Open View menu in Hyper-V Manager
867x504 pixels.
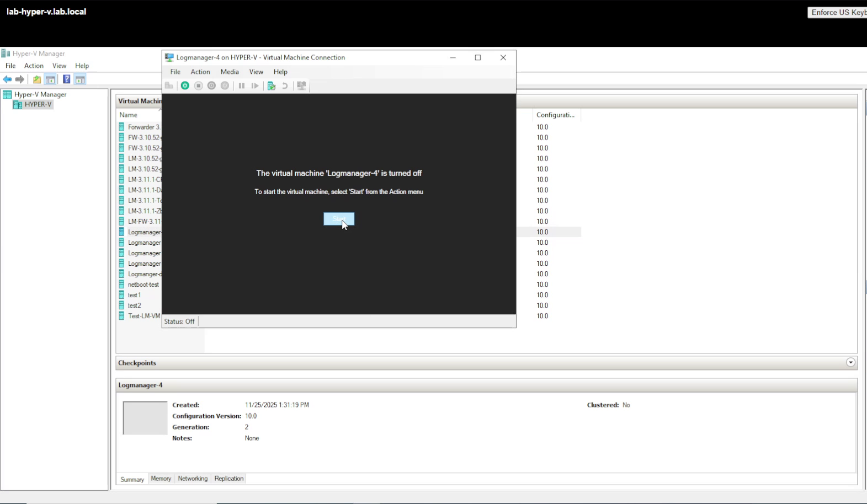(x=59, y=66)
